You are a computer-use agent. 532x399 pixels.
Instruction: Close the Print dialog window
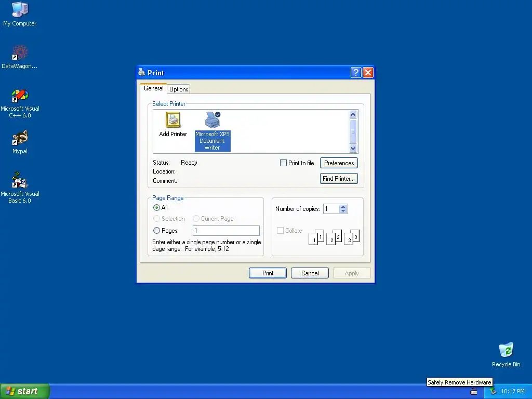click(x=368, y=73)
